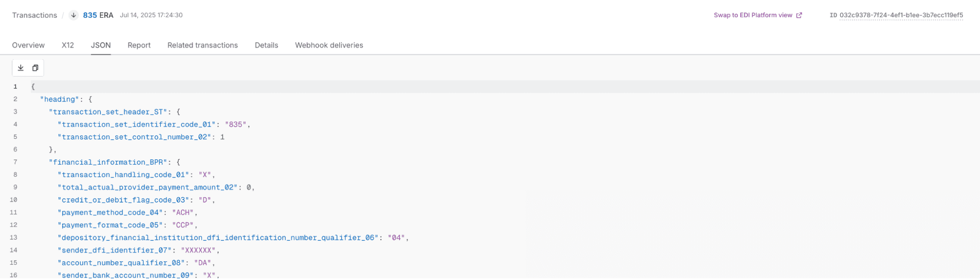Image resolution: width=980 pixels, height=279 pixels.
Task: Click the depository_financial_institution qualifier_06 key
Action: pos(218,238)
